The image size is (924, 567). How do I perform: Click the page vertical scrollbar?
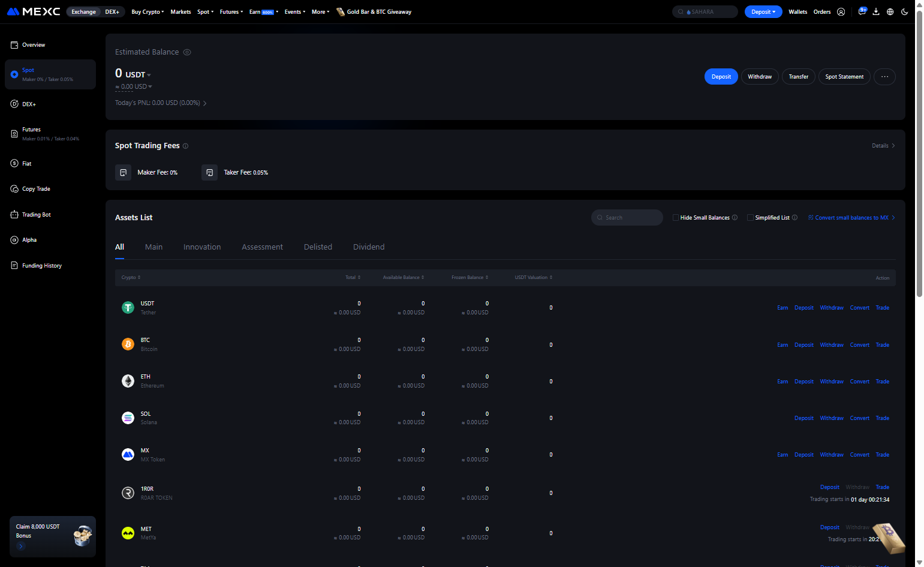919,153
